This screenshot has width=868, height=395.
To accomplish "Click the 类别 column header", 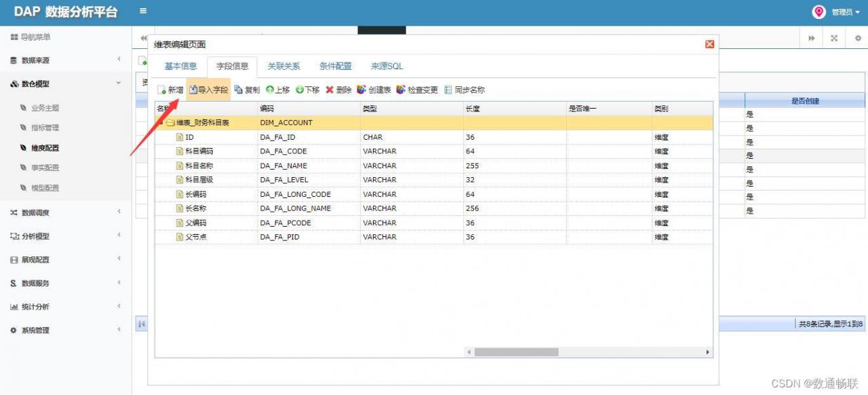I will click(682, 109).
